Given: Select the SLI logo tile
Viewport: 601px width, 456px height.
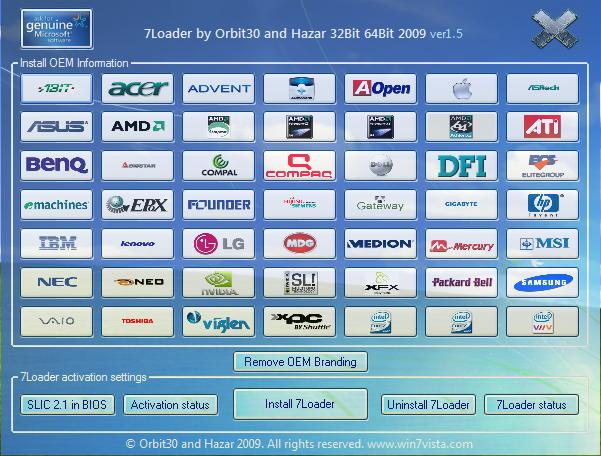Looking at the screenshot, I should (299, 283).
